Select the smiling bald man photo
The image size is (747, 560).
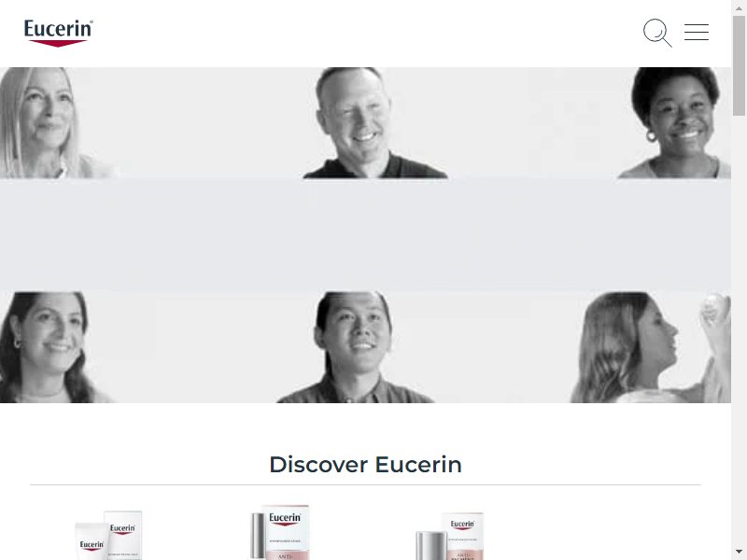pos(374,123)
